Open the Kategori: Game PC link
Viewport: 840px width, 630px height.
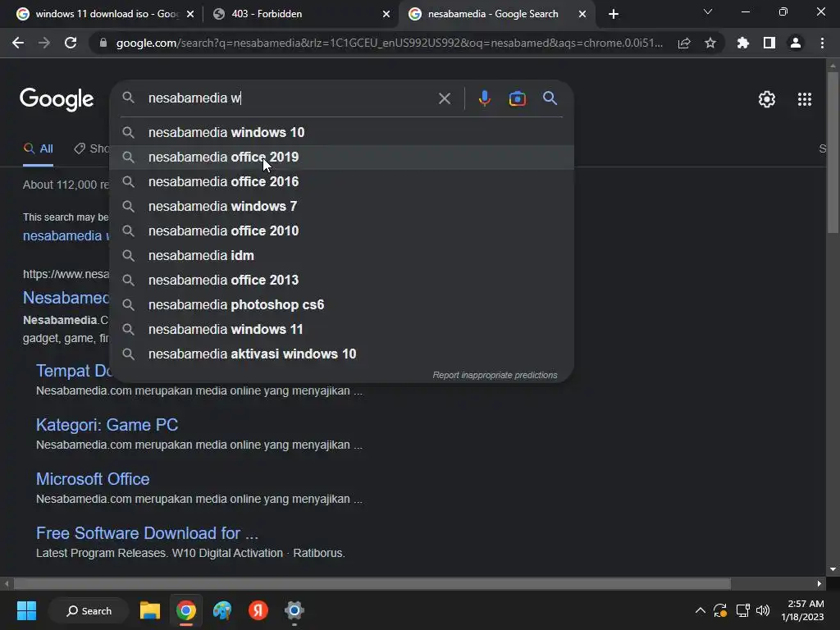(x=107, y=425)
